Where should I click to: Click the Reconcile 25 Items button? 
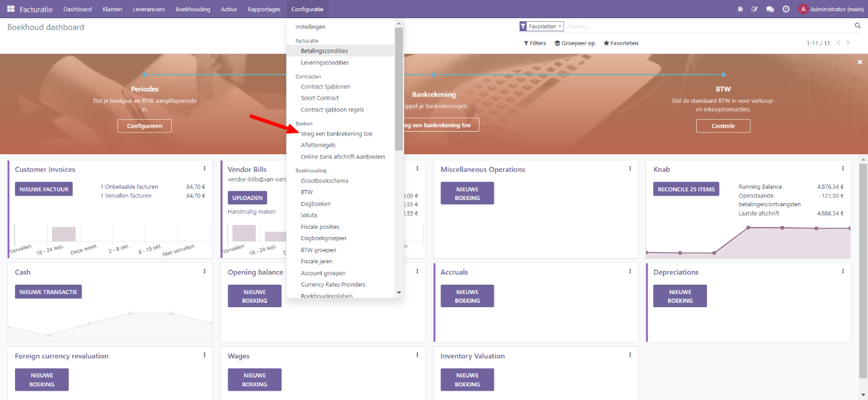[686, 189]
